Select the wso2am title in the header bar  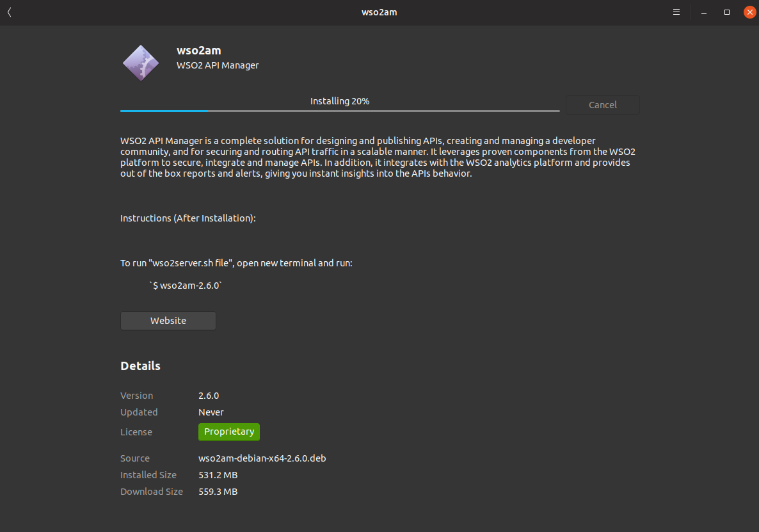tap(379, 12)
